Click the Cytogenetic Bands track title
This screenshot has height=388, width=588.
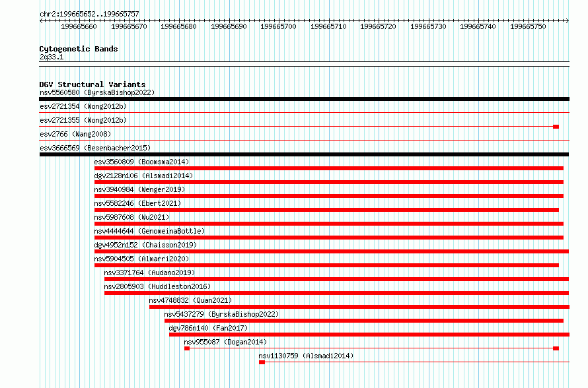coord(79,49)
